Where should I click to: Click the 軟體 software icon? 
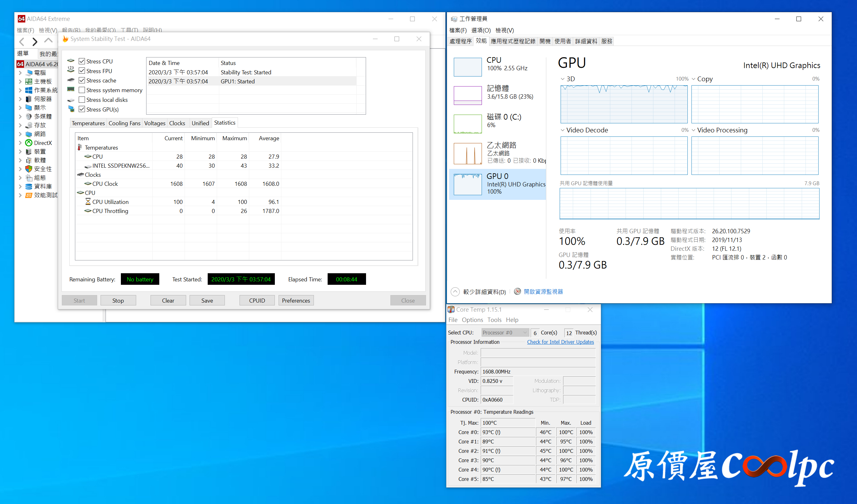[x=29, y=160]
